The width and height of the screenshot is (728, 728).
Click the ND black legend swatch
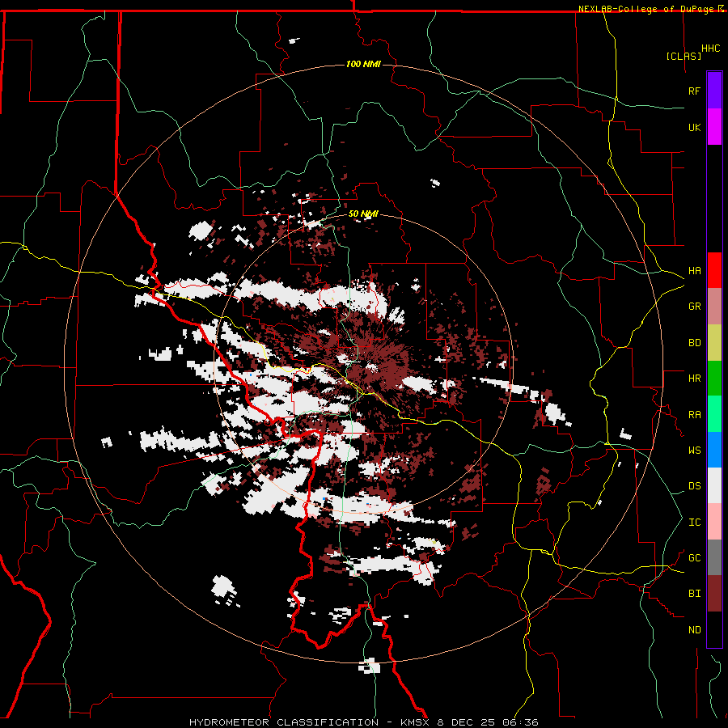click(x=714, y=629)
